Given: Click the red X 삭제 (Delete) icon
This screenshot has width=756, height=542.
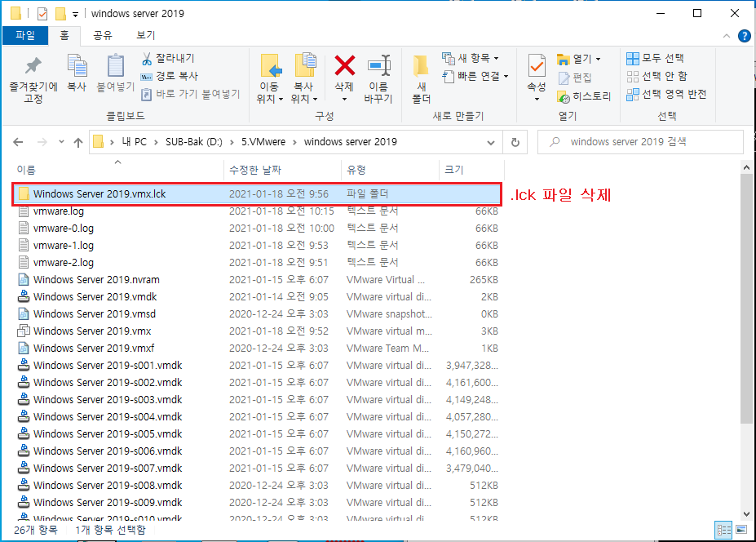Looking at the screenshot, I should coord(345,65).
